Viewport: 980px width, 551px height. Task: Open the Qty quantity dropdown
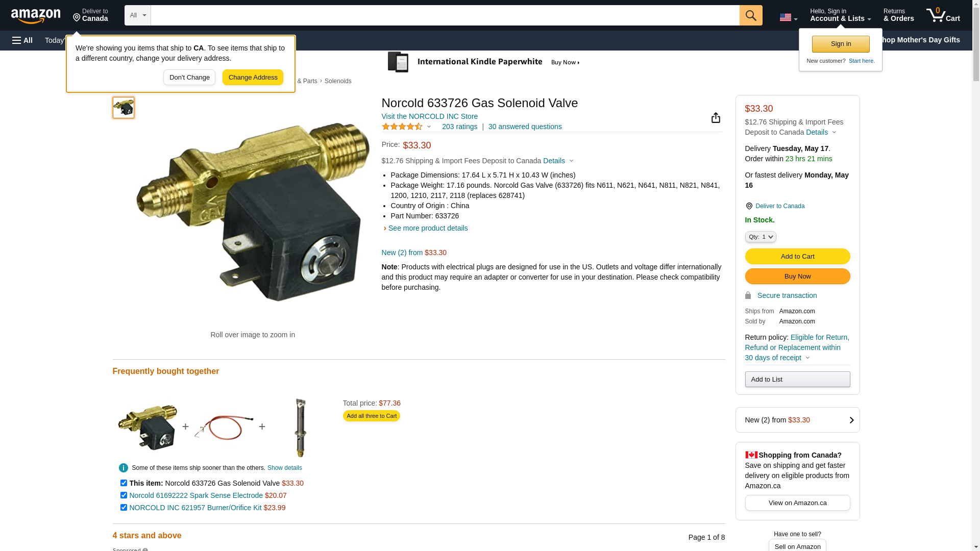[x=761, y=237]
